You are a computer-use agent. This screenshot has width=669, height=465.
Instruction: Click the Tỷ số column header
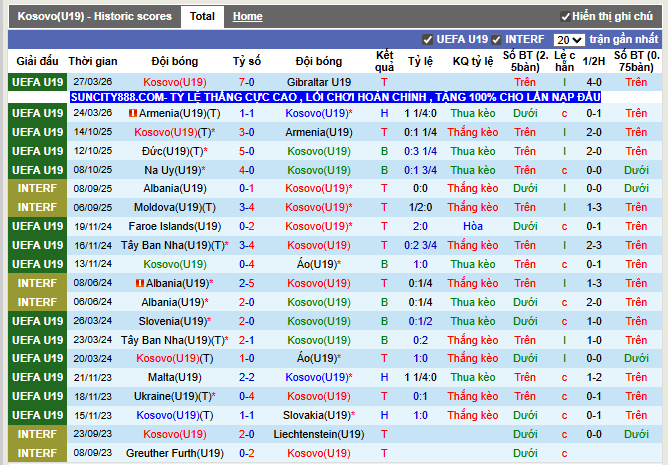click(x=246, y=61)
